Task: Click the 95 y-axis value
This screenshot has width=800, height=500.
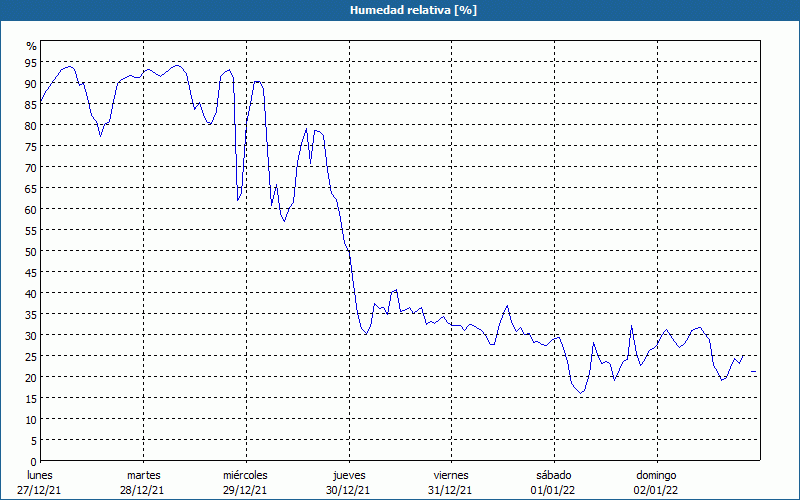Action: coord(31,63)
